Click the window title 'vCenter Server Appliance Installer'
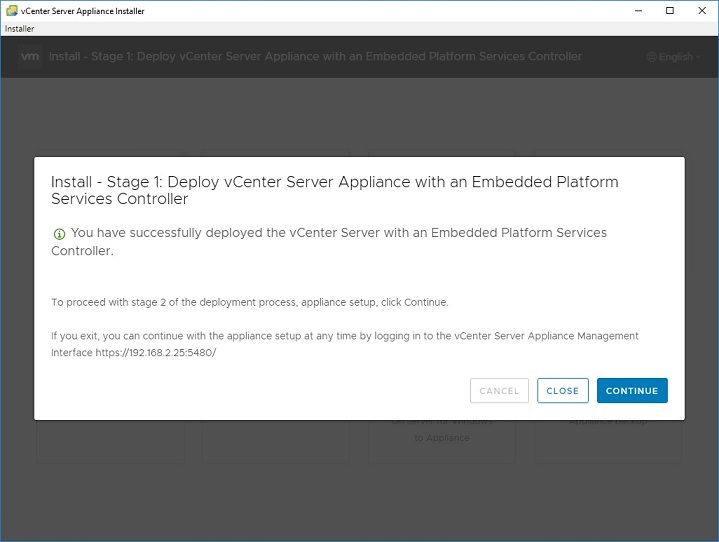 (83, 11)
